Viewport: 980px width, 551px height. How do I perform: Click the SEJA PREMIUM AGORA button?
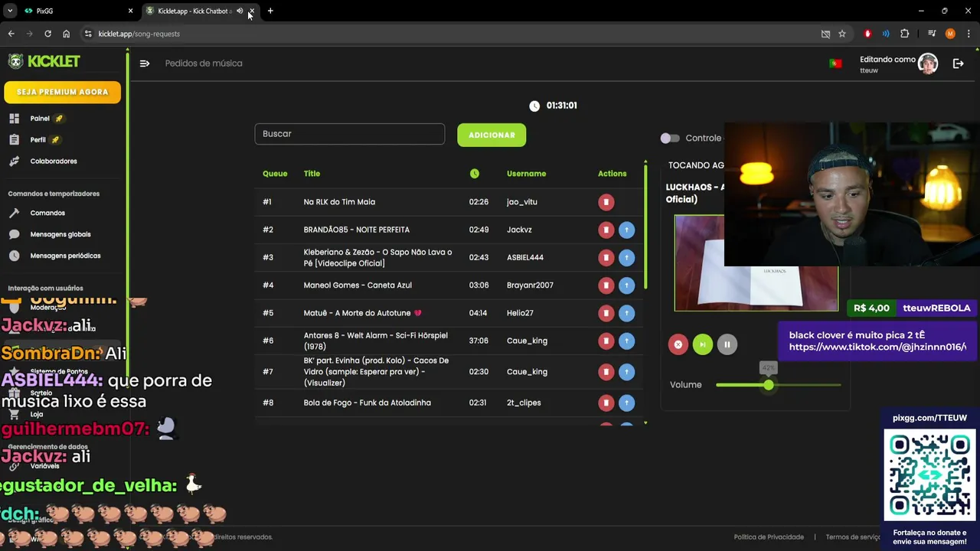(x=63, y=92)
